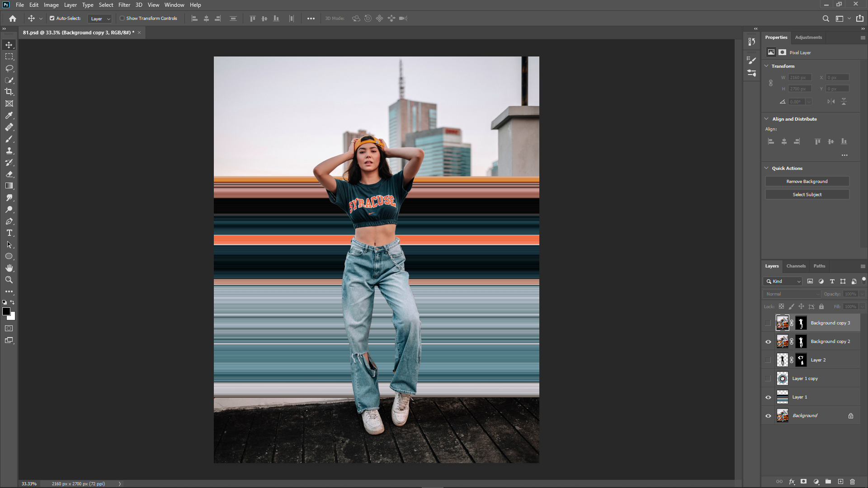Open the Select menu
This screenshot has height=488, width=868.
coord(106,5)
